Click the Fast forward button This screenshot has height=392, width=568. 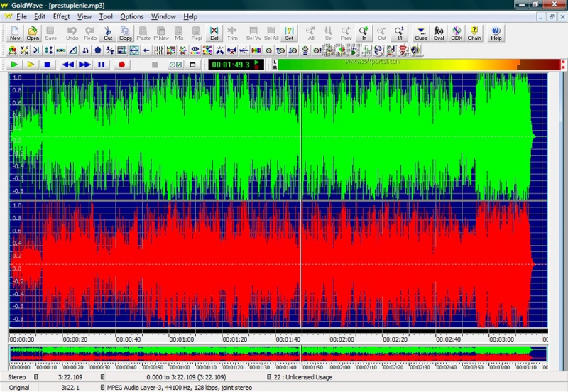84,65
